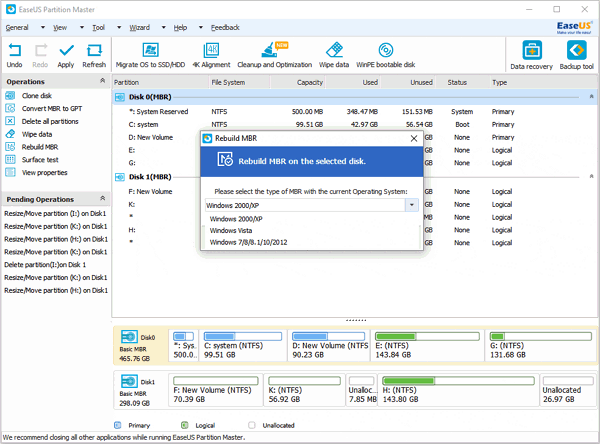This screenshot has height=444, width=600.
Task: Click Convert MBR to GPT operation
Action: [x=51, y=108]
